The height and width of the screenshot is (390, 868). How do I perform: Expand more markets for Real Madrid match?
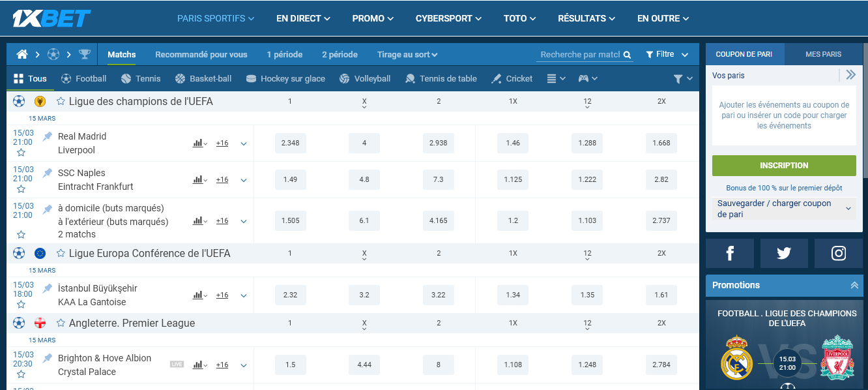[x=244, y=143]
